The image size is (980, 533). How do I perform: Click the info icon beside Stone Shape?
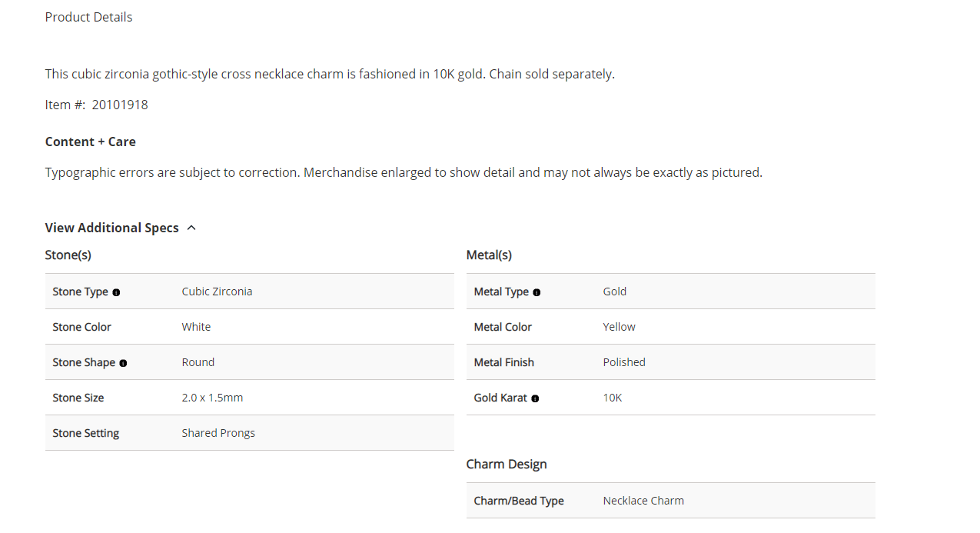coord(123,363)
